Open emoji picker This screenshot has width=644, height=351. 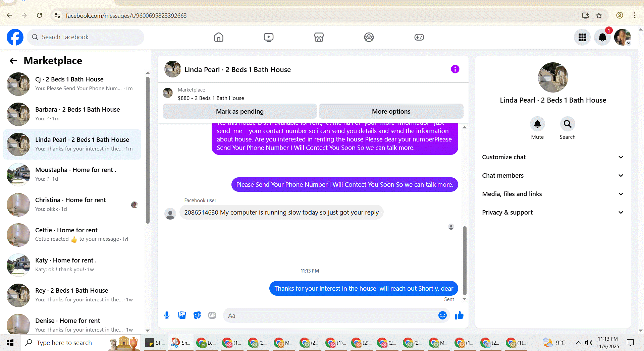(442, 315)
